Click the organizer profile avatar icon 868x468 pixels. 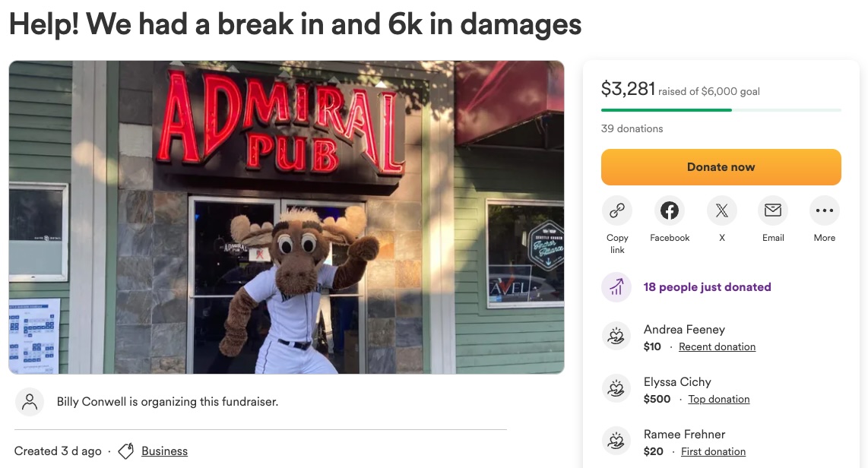[x=30, y=402]
